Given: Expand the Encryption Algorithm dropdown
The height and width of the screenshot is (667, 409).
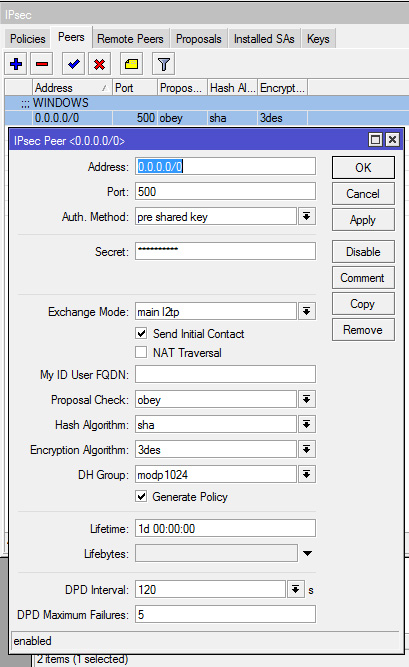Looking at the screenshot, I should tap(306, 449).
